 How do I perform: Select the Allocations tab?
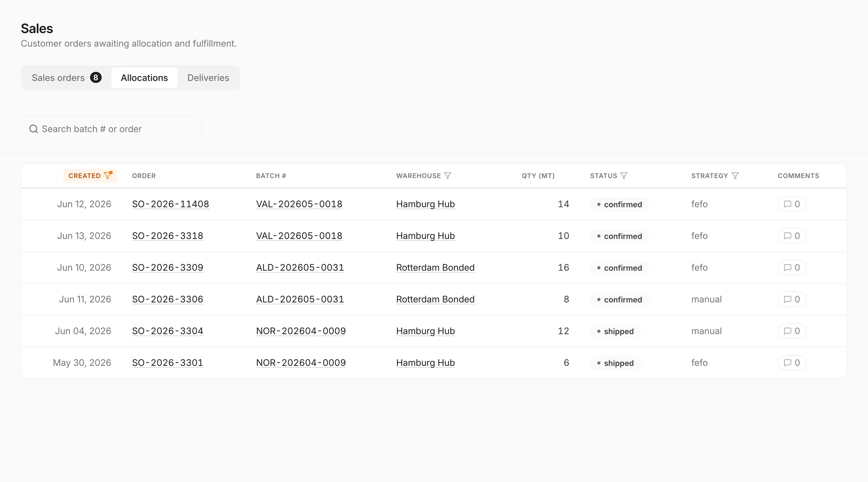144,78
